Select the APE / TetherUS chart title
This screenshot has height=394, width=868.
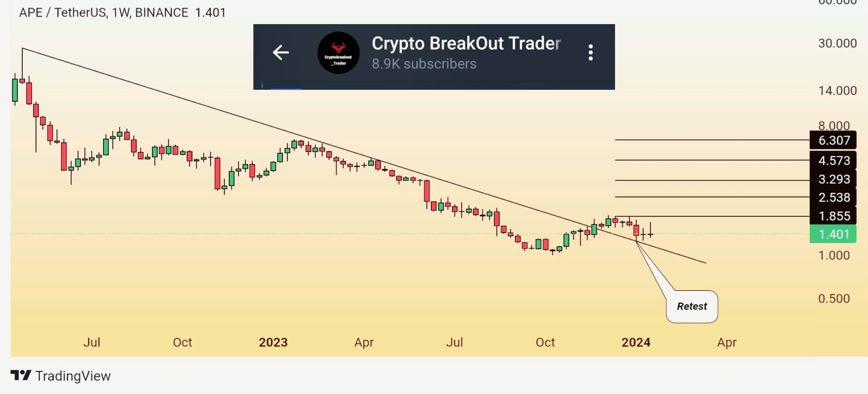click(63, 12)
